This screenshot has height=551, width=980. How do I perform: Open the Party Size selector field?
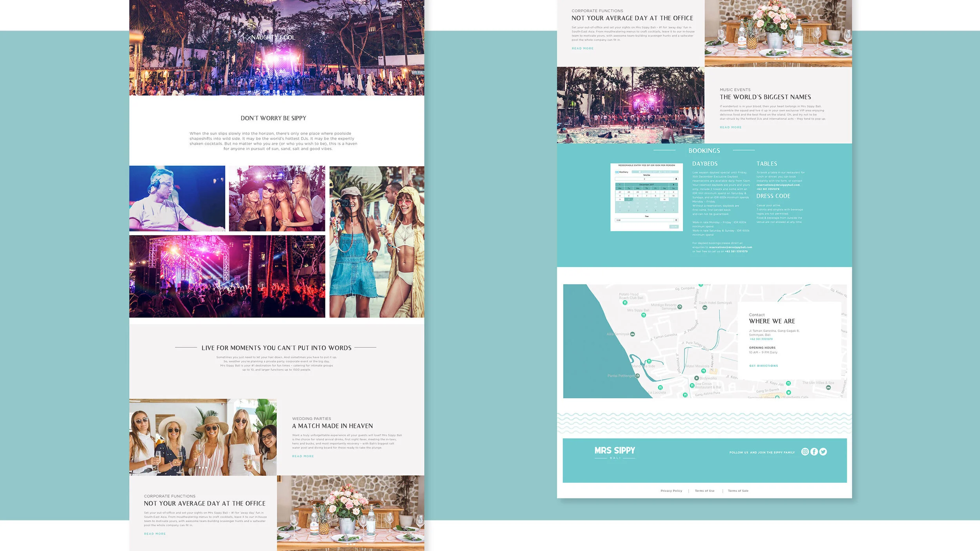(x=644, y=179)
